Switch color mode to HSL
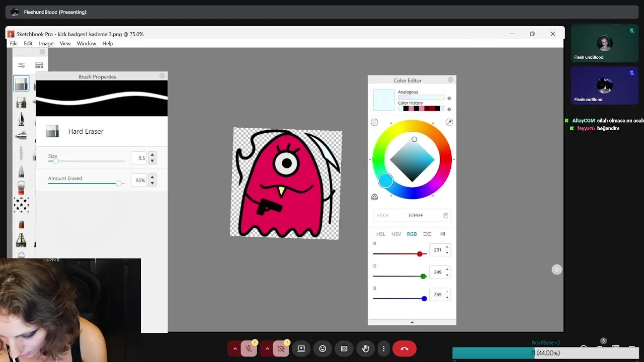This screenshot has height=362, width=644. pyautogui.click(x=381, y=234)
